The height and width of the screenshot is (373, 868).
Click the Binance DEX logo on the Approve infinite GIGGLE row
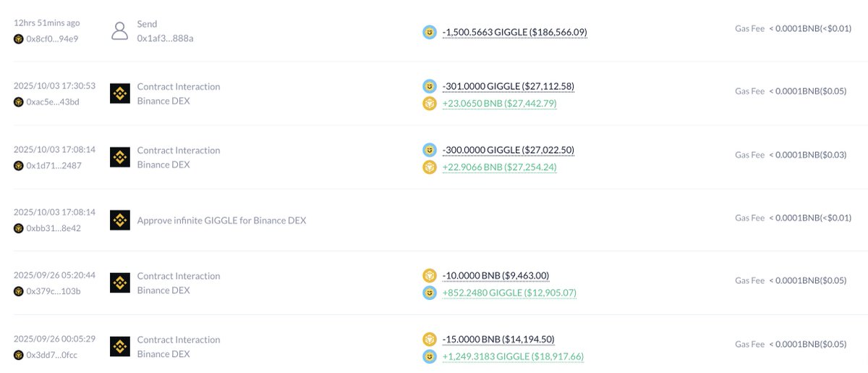click(120, 220)
